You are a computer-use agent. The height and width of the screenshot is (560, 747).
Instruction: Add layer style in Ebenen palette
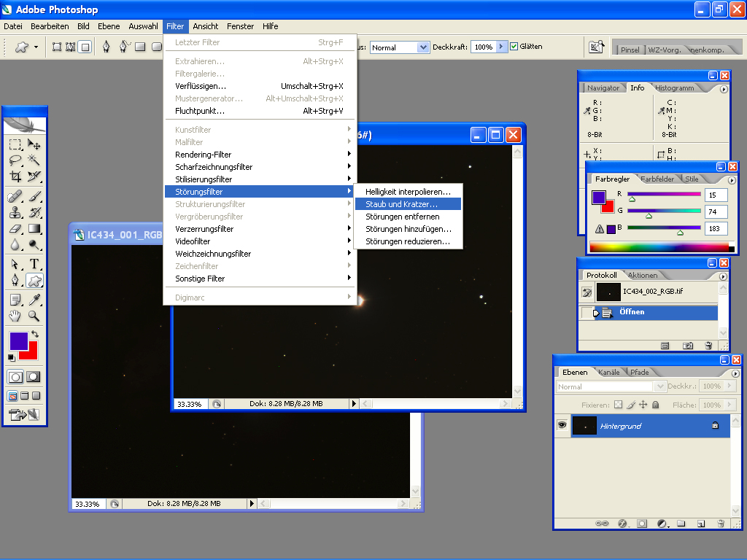tap(622, 524)
